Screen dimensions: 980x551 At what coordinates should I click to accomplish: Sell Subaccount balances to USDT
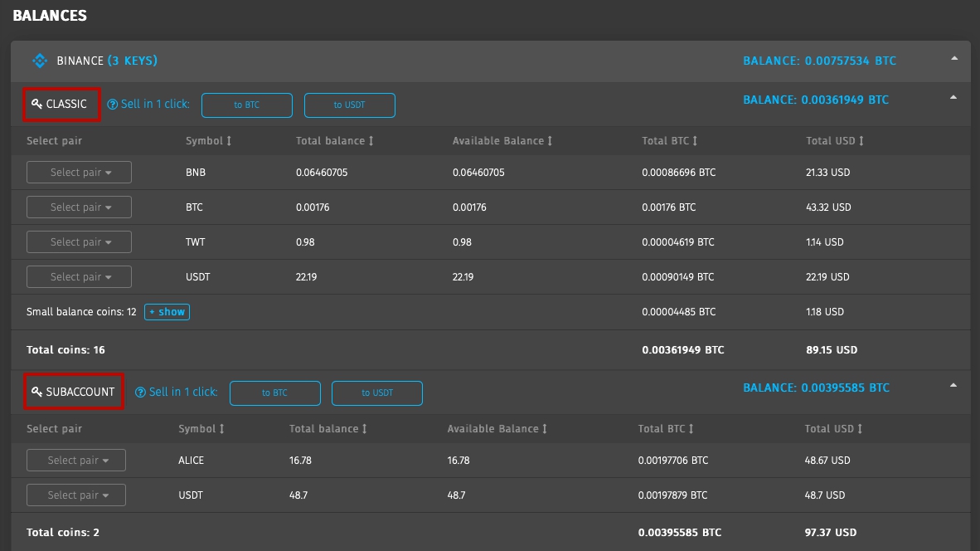click(377, 393)
